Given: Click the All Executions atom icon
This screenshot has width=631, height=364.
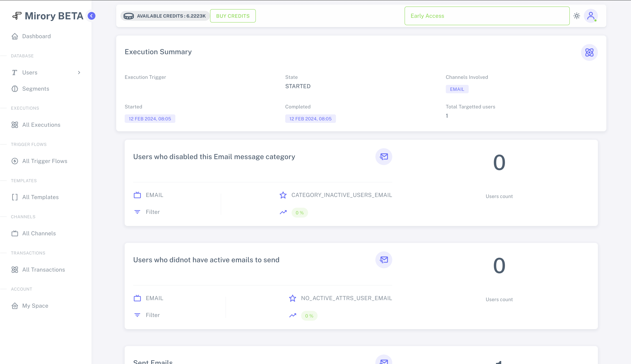Looking at the screenshot, I should click(x=15, y=125).
